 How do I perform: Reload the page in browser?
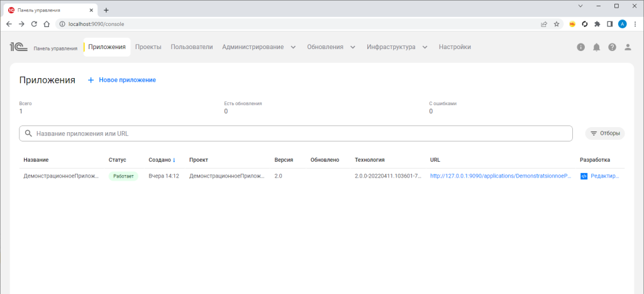click(x=34, y=24)
